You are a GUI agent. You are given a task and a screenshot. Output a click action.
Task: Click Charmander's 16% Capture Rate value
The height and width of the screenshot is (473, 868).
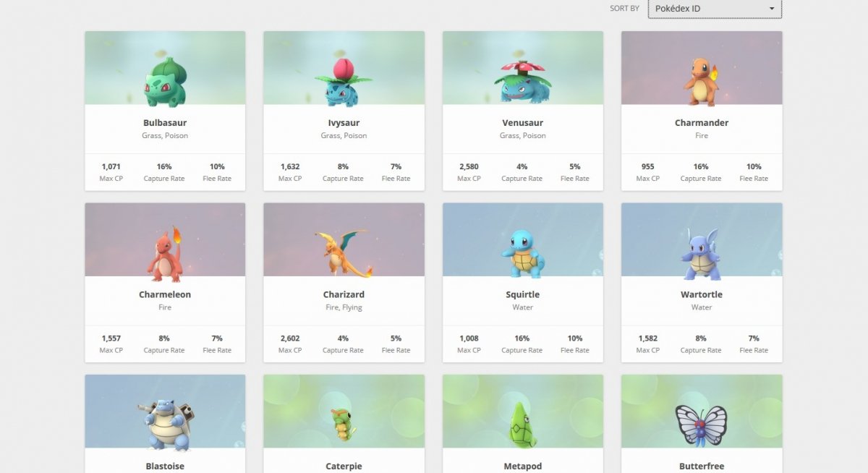coord(701,166)
